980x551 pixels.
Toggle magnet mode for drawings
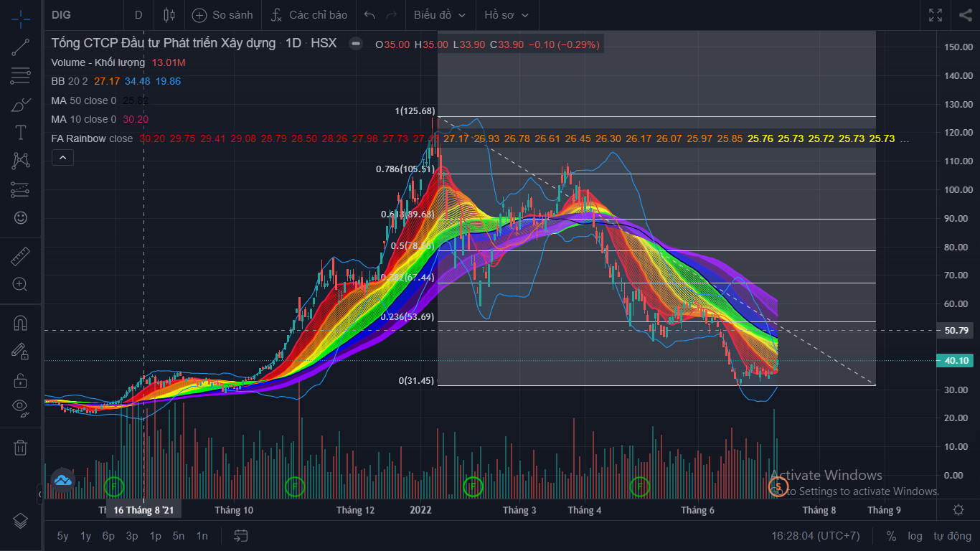[x=20, y=323]
